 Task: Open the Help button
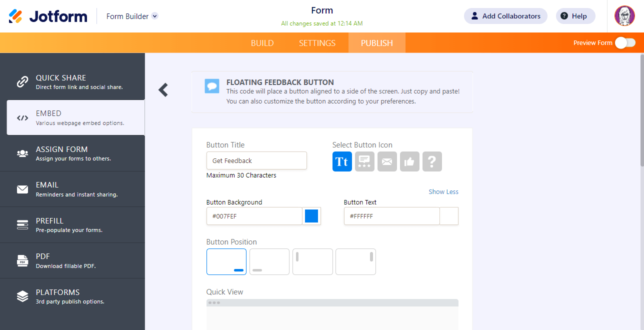(x=575, y=16)
